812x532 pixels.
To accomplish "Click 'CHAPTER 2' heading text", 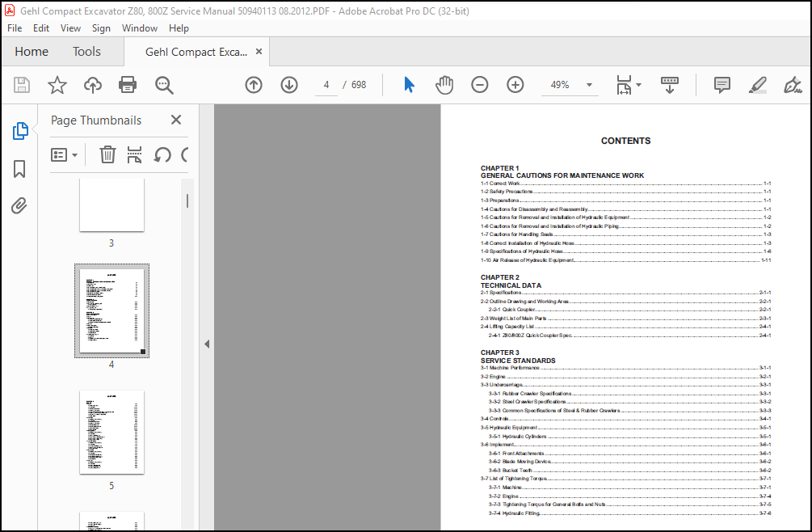I will 500,277.
